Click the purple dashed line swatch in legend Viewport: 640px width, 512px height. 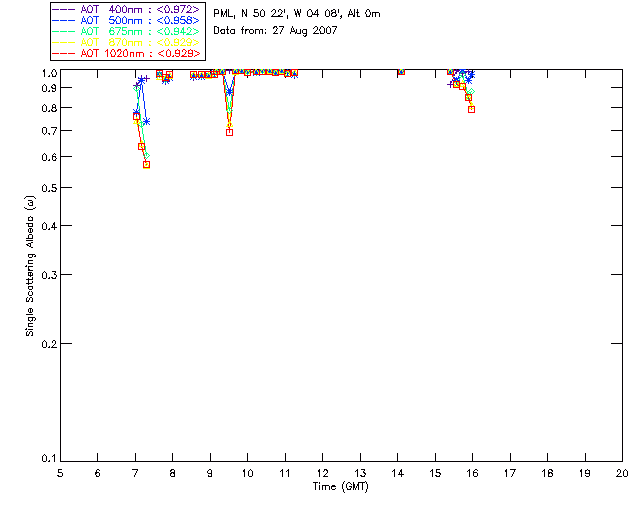coord(64,9)
